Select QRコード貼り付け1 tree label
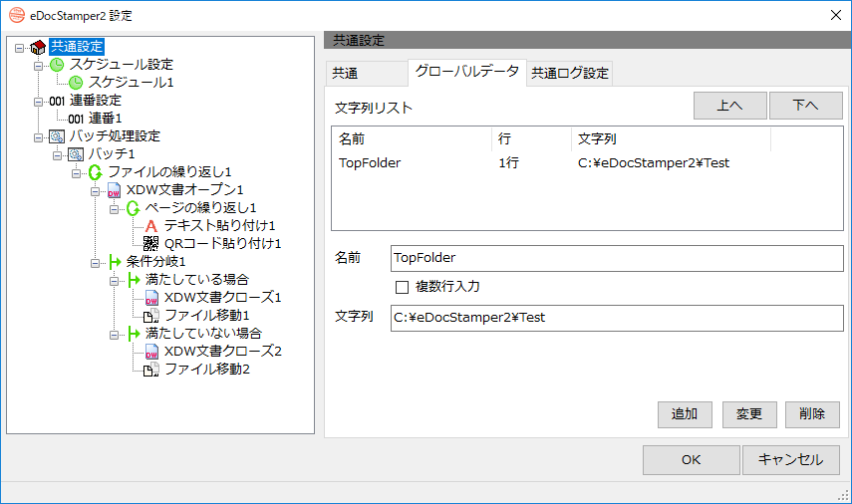Image resolution: width=852 pixels, height=504 pixels. (223, 244)
